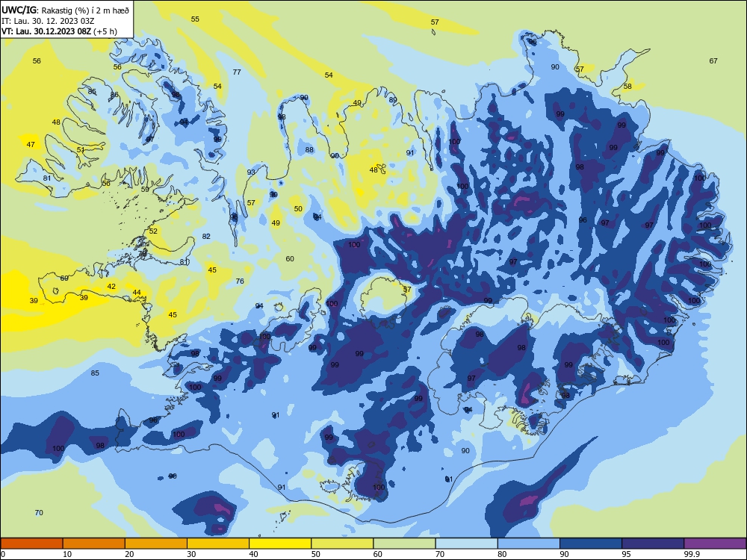This screenshot has width=747, height=560.
Task: Click the legend label '20'
Action: (129, 554)
